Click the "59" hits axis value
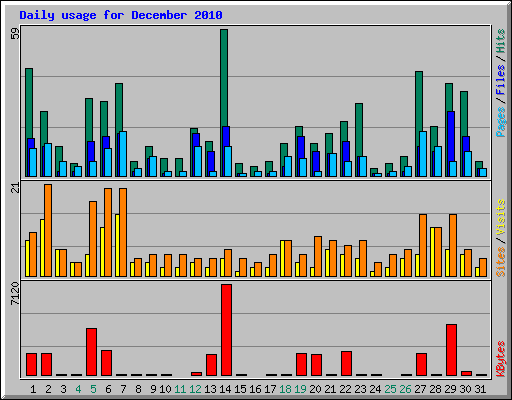This screenshot has height=400, width=512. tap(15, 33)
